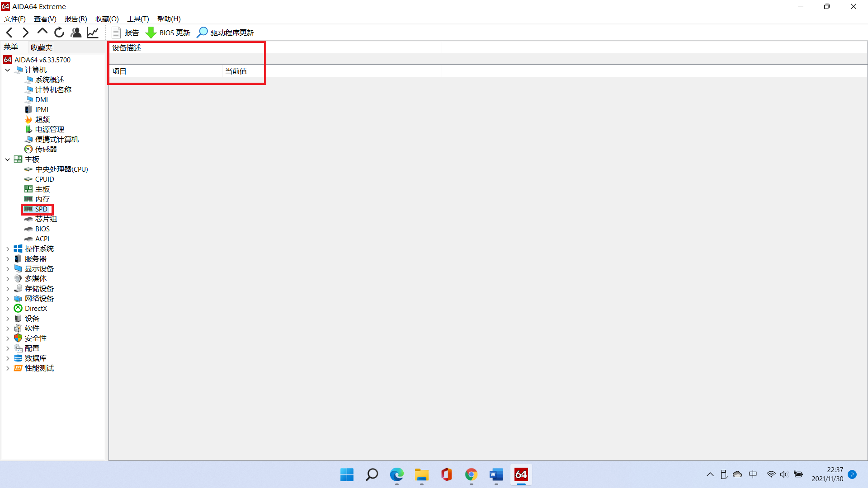The width and height of the screenshot is (868, 488).
Task: Expand the 性能测试 tree node
Action: point(8,368)
